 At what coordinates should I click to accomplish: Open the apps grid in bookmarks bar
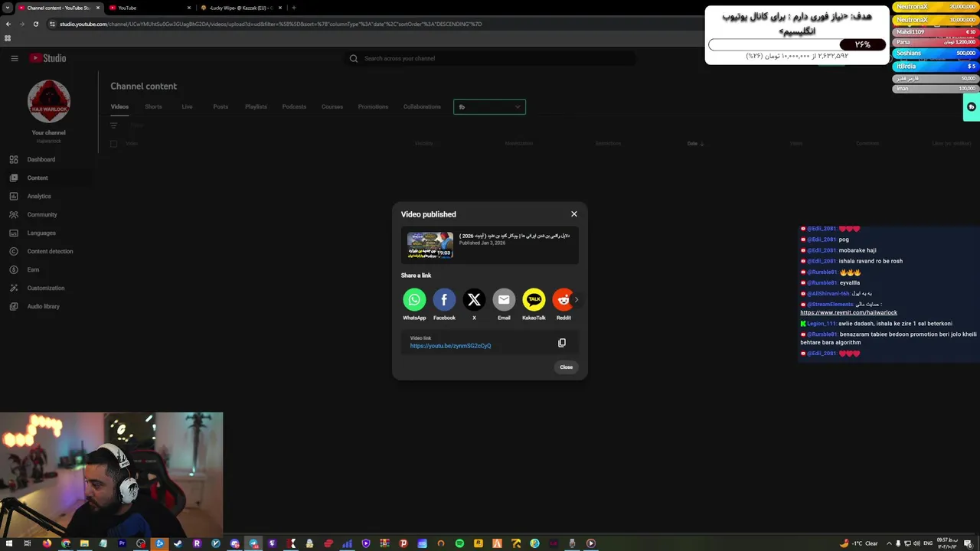(8, 38)
